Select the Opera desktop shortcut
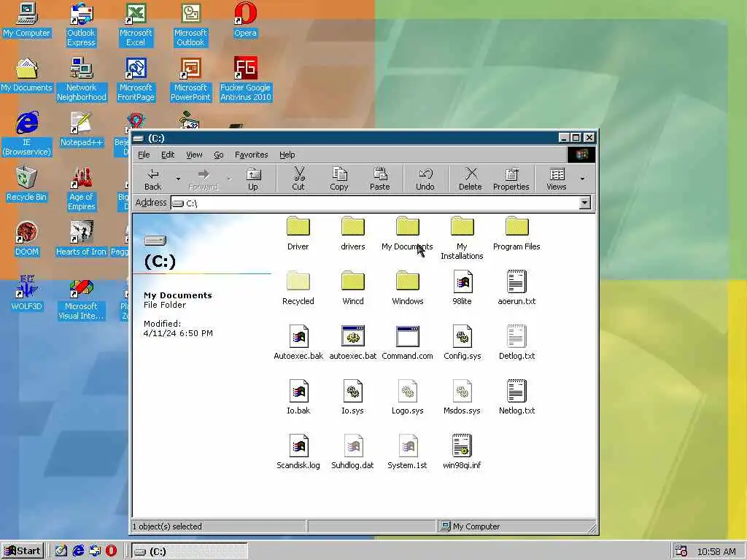 tap(245, 20)
